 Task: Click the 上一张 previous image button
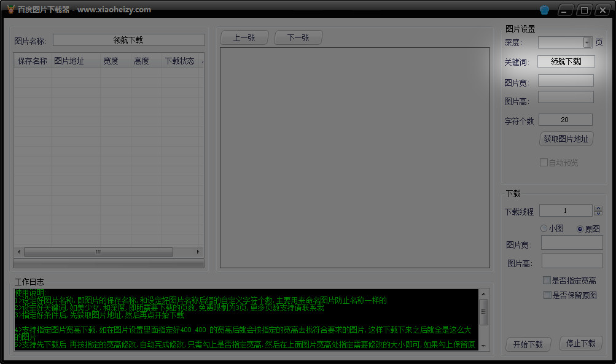(244, 37)
